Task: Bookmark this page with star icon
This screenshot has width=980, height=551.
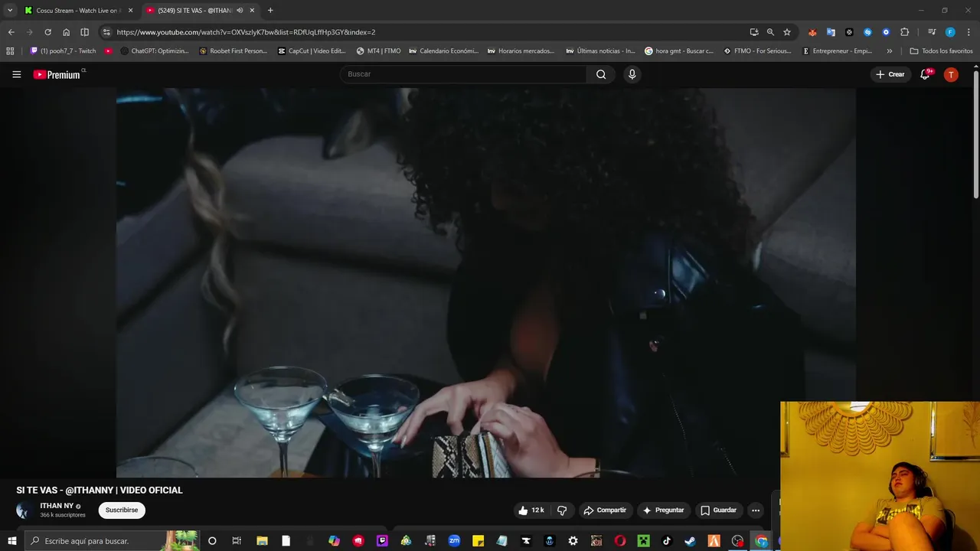Action: [x=786, y=32]
